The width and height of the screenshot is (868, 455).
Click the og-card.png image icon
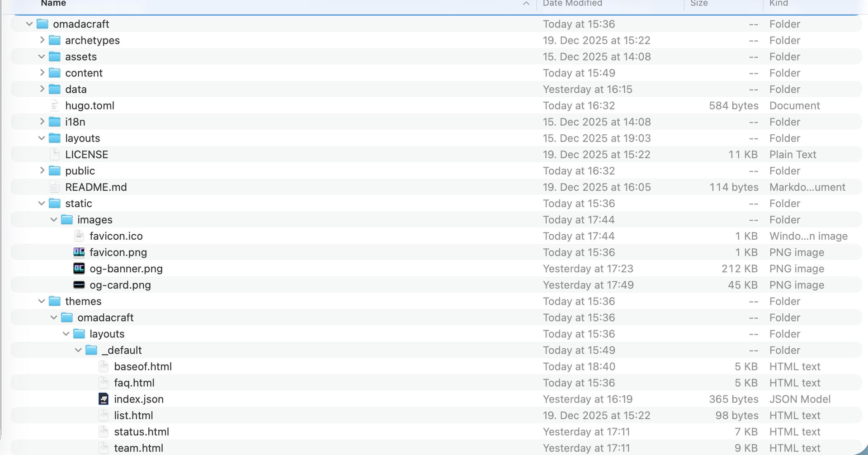pos(79,285)
